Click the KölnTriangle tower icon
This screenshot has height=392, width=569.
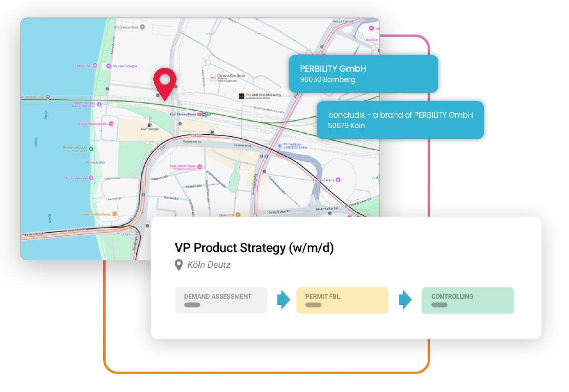coord(150,122)
